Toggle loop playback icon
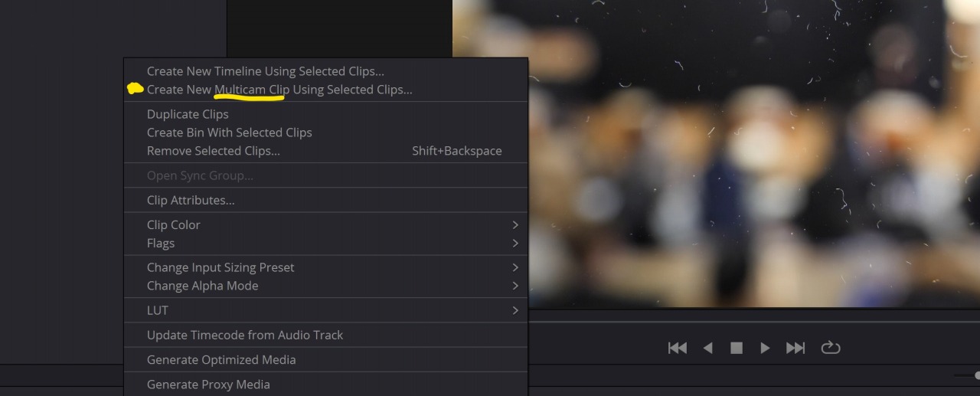 coord(831,348)
